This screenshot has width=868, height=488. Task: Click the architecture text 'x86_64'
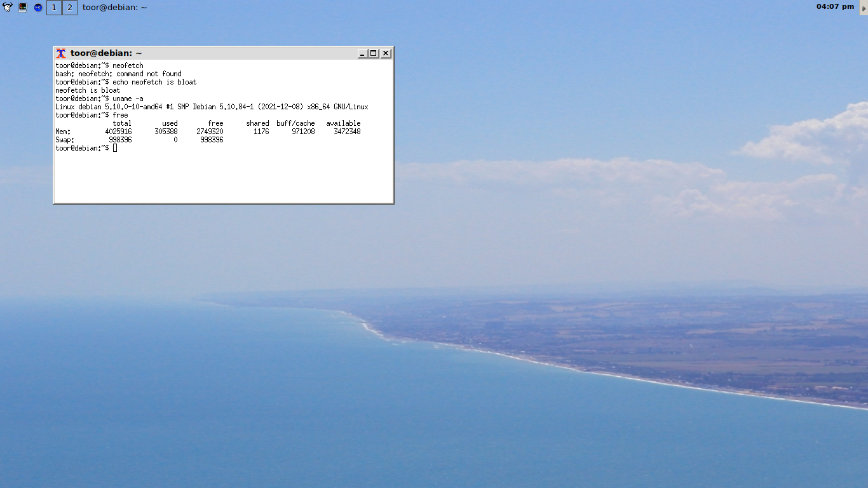pos(319,107)
